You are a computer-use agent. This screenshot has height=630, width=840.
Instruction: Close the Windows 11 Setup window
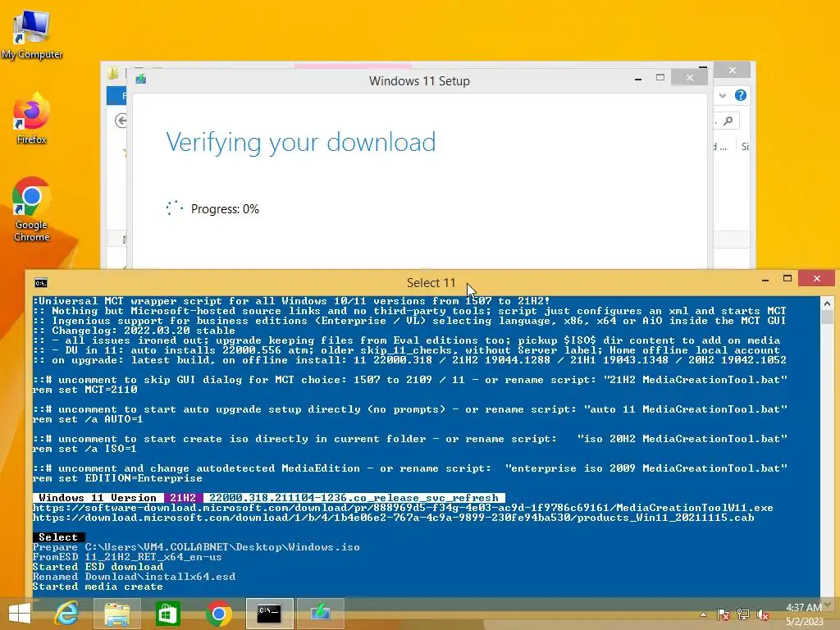(x=690, y=78)
